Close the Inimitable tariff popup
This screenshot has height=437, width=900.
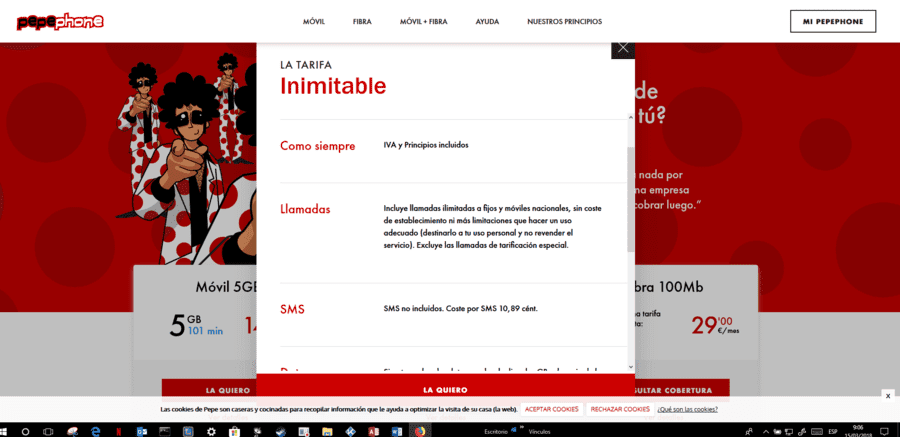point(623,49)
